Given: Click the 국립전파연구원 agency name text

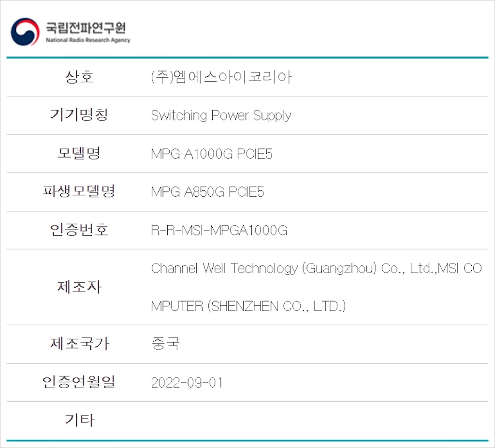Looking at the screenshot, I should [86, 28].
